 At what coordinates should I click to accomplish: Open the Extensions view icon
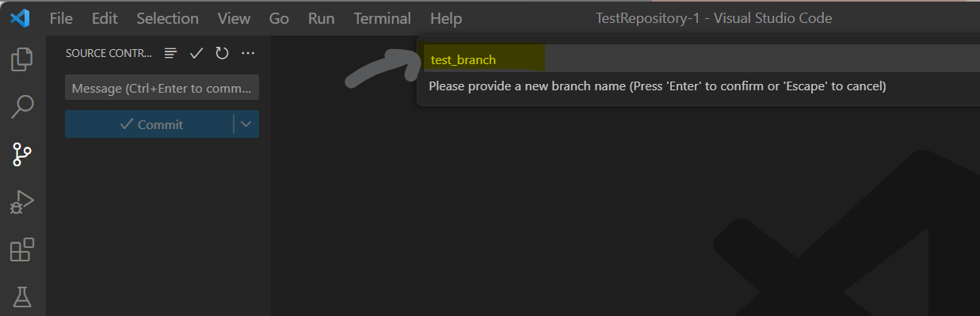pyautogui.click(x=22, y=250)
